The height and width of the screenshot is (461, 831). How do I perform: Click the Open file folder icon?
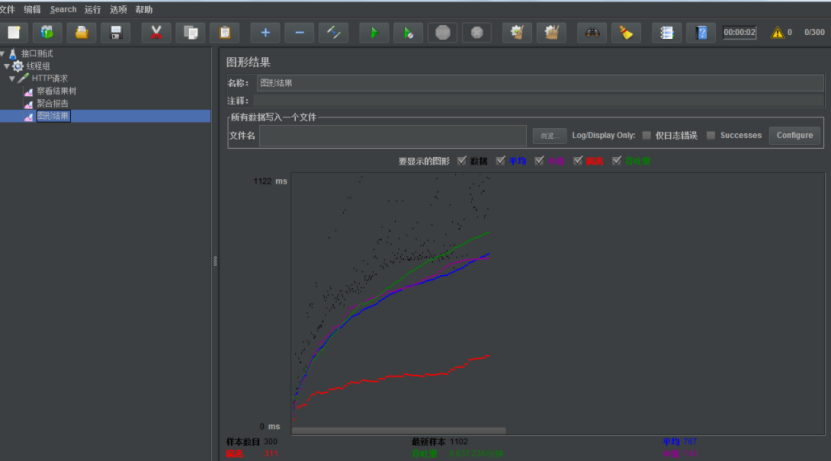(81, 32)
